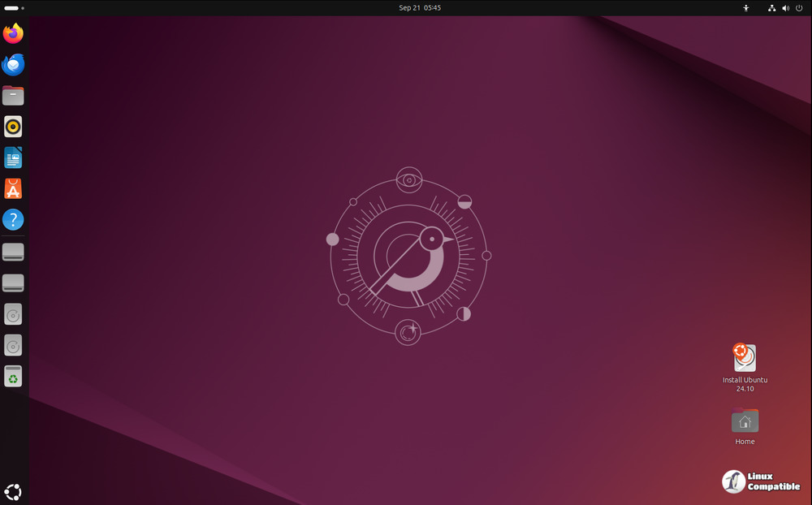
Task: Expand the accessibility menu in top bar
Action: 746,8
